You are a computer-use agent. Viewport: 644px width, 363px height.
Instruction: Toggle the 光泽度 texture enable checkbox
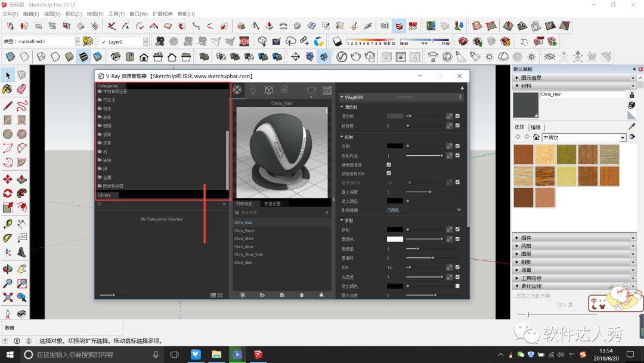click(x=457, y=276)
